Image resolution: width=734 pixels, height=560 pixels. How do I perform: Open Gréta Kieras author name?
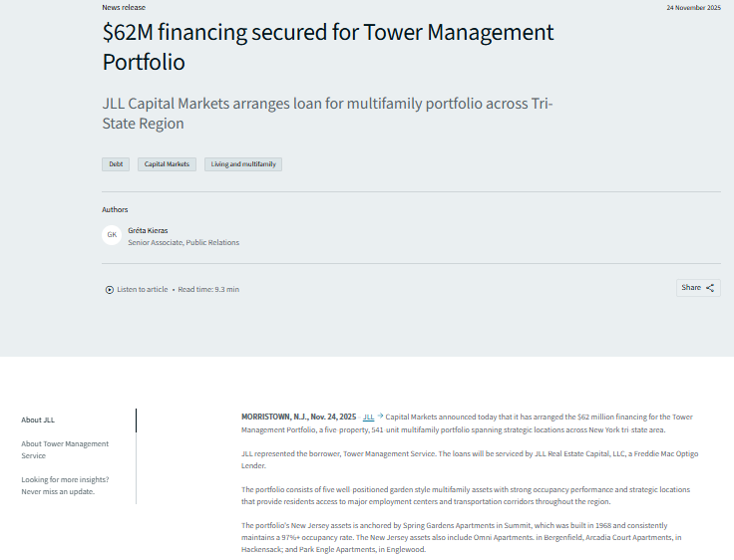(148, 230)
